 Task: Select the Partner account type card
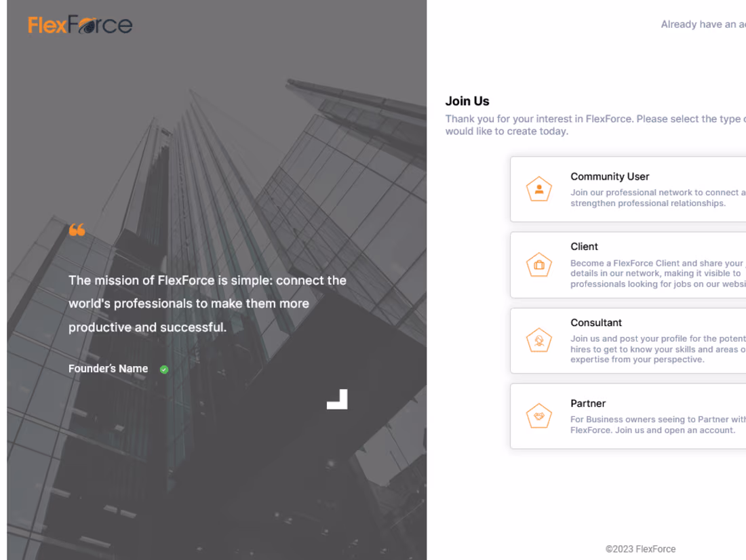[631, 416]
